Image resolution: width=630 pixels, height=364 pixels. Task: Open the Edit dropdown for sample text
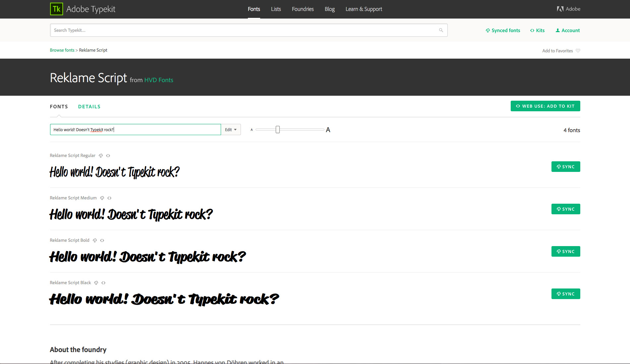(x=231, y=130)
